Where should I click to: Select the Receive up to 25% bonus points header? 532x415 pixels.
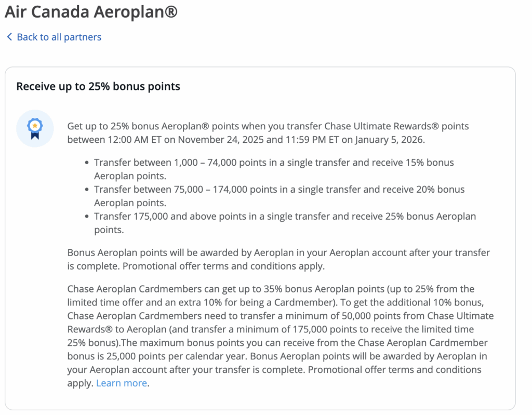(98, 86)
